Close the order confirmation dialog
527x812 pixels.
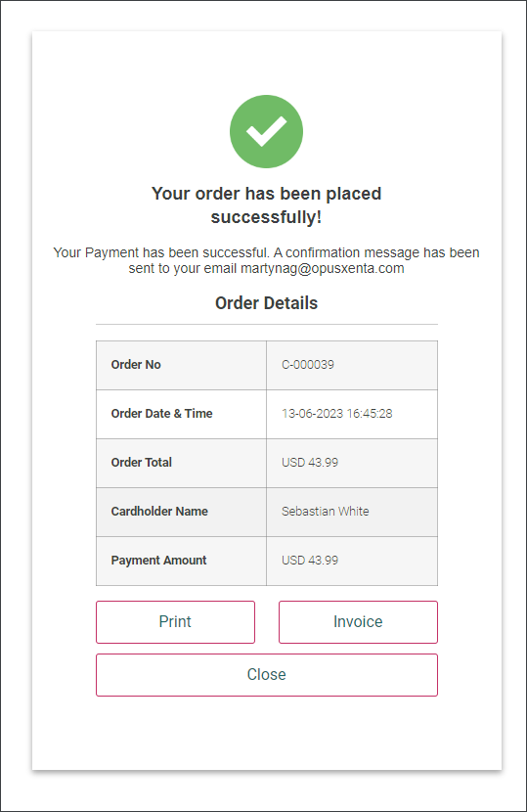point(267,675)
